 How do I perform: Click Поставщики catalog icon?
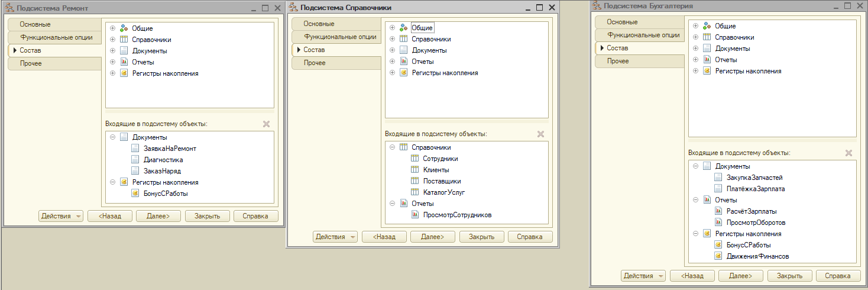[414, 181]
